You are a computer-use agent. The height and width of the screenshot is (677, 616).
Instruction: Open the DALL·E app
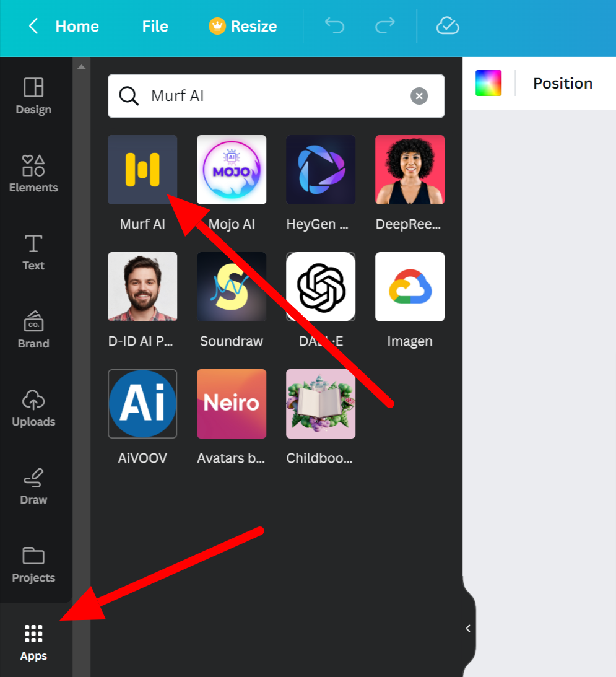[x=321, y=287]
